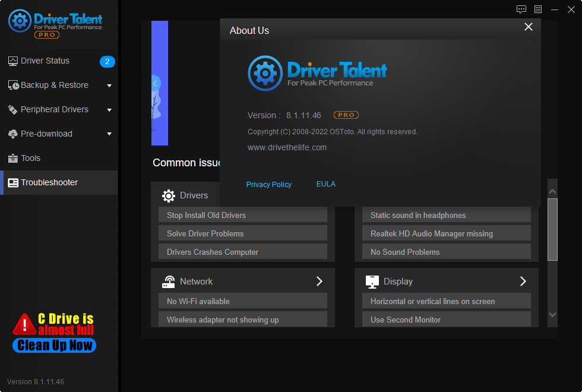Select the Driver Status sidebar icon
Image resolution: width=582 pixels, height=392 pixels.
13,61
